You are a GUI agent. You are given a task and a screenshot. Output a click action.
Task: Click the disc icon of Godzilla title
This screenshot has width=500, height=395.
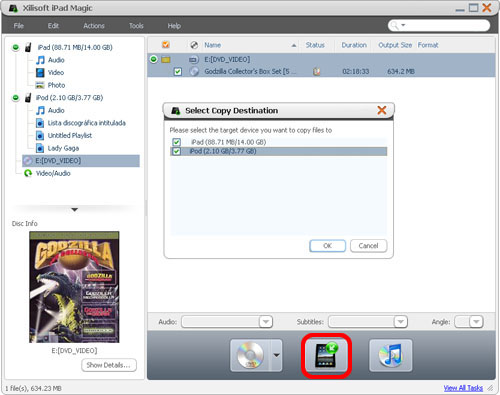(194, 71)
